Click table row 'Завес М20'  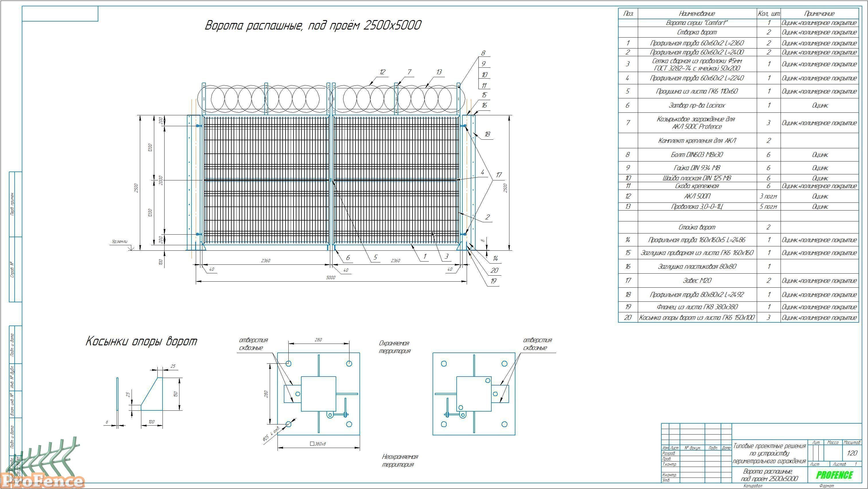(697, 280)
